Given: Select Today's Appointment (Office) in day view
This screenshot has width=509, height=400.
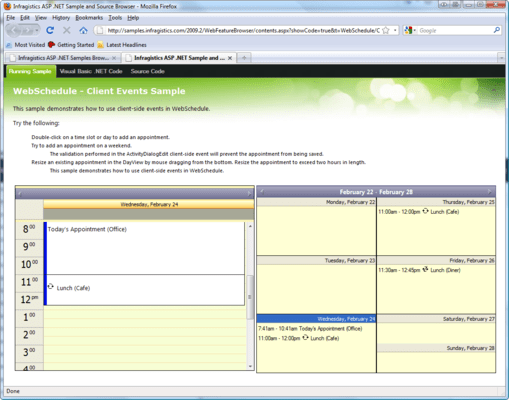Looking at the screenshot, I should click(x=146, y=248).
